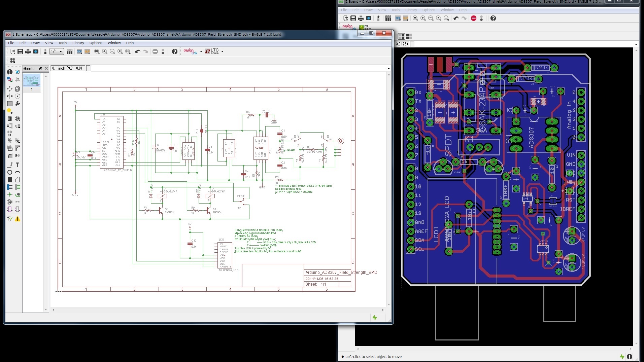Expand the design link dropdown arrow
Viewport: 644px width, 362px height.
pos(201,51)
